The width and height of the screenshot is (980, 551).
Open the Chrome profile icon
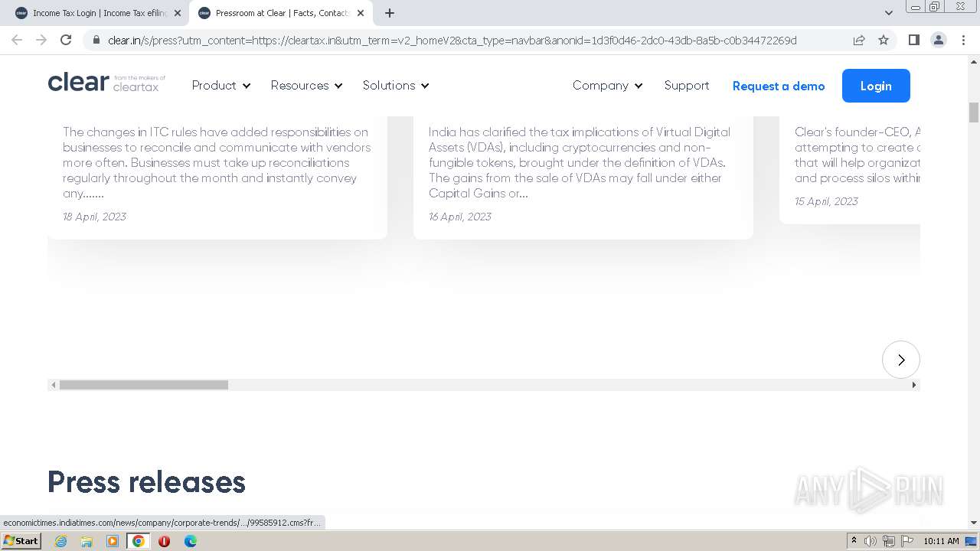pyautogui.click(x=938, y=40)
